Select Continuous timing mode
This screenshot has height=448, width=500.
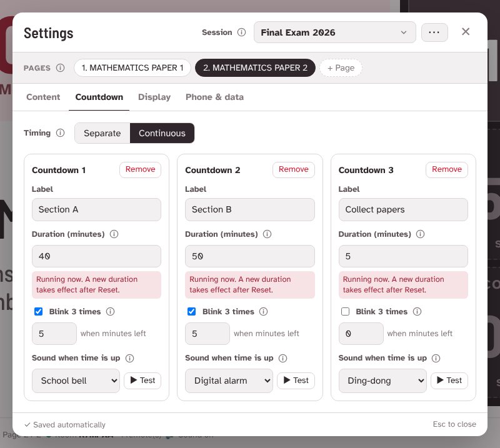click(162, 133)
